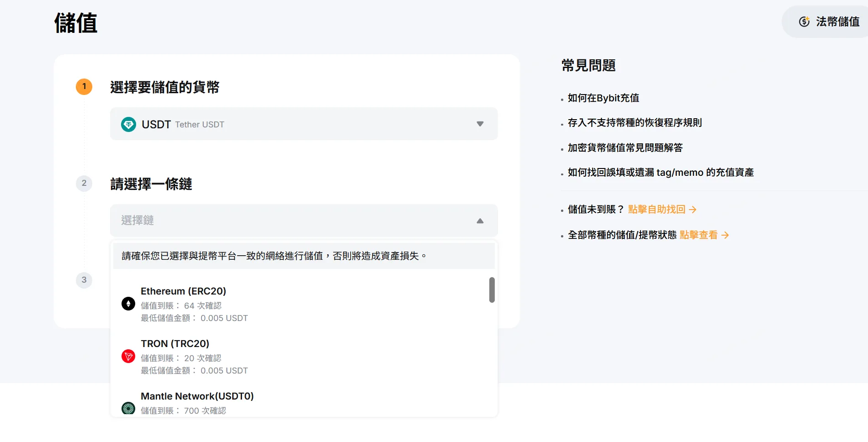
Task: Click the 儲值 page title
Action: (76, 23)
